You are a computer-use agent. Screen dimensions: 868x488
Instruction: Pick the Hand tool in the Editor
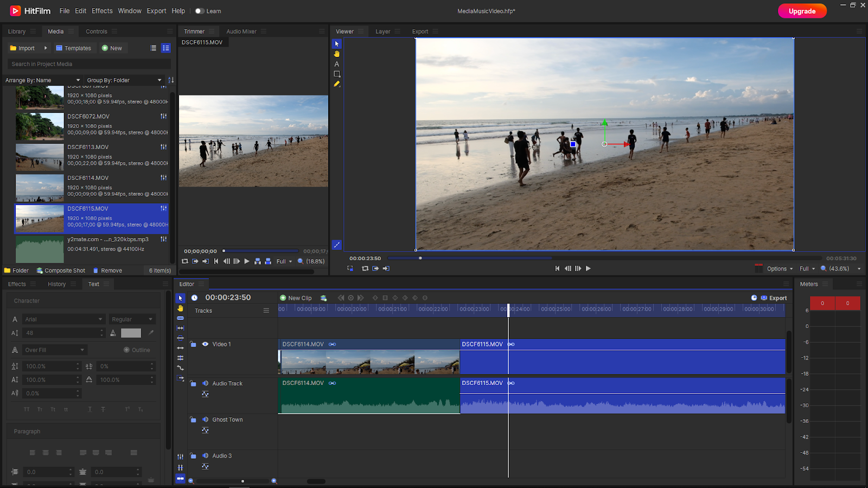[x=181, y=308]
